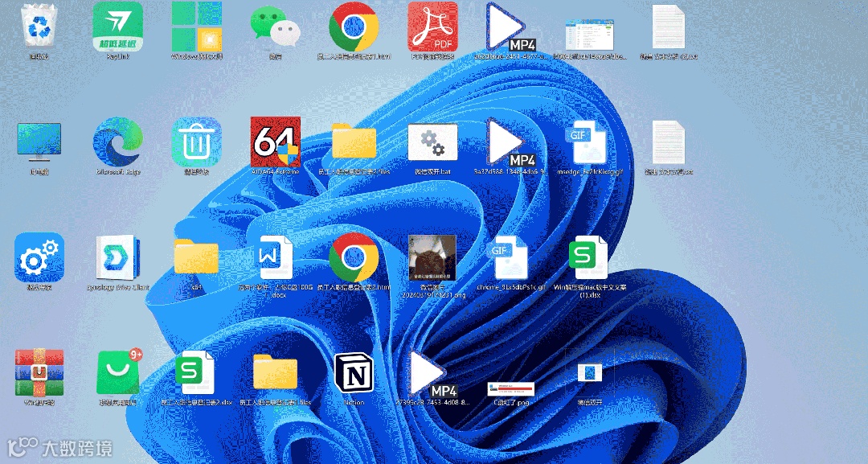
Task: Open the bottom-row green S xlsx spreadsheet
Action: click(197, 372)
